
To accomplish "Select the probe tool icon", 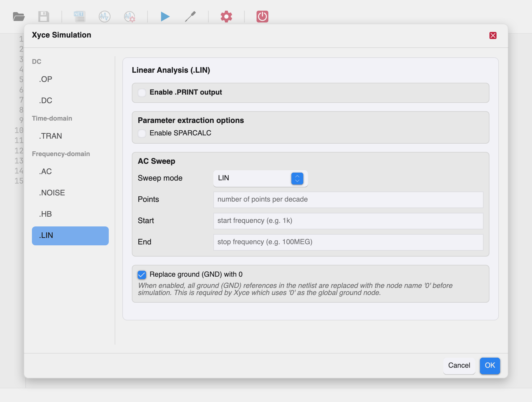I will click(x=190, y=17).
